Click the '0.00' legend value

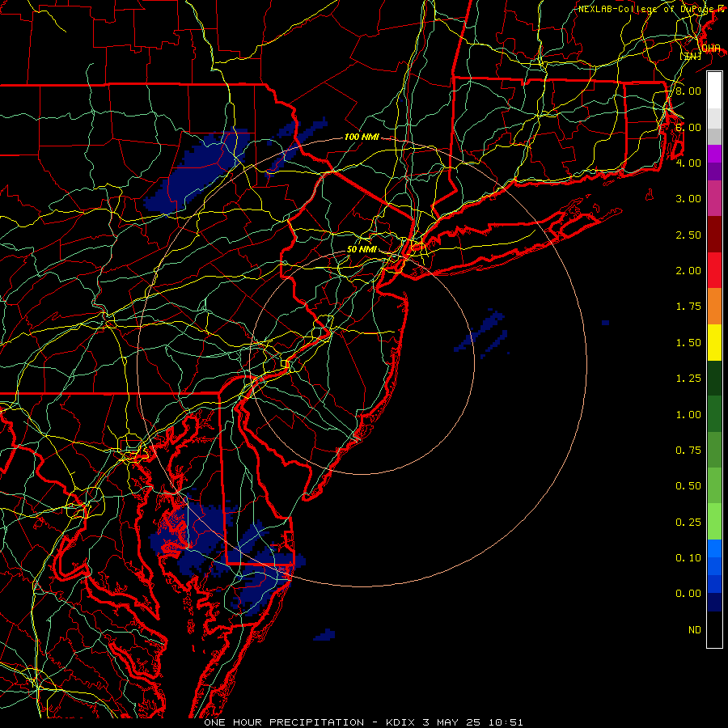688,594
